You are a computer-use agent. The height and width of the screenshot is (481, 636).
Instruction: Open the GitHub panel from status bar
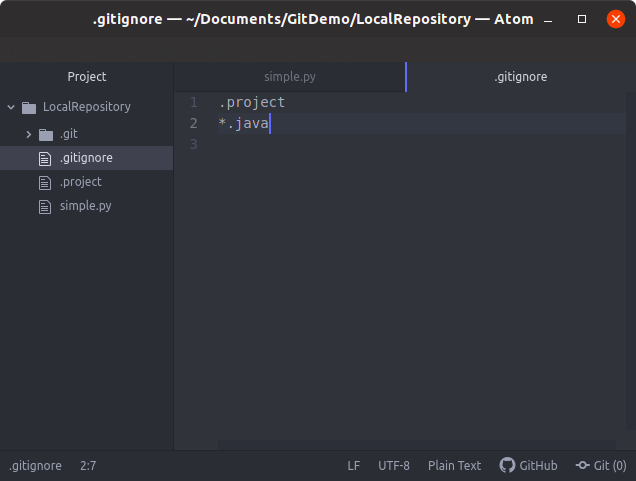coord(529,465)
